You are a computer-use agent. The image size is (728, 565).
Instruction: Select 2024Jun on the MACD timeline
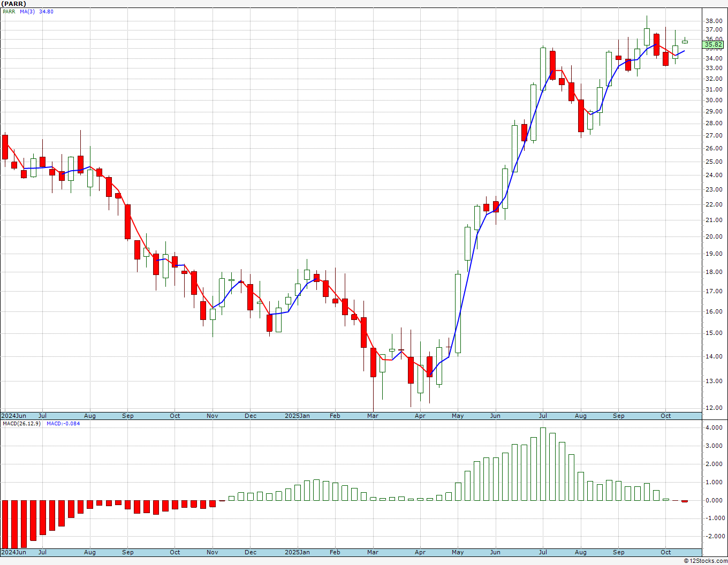14,552
